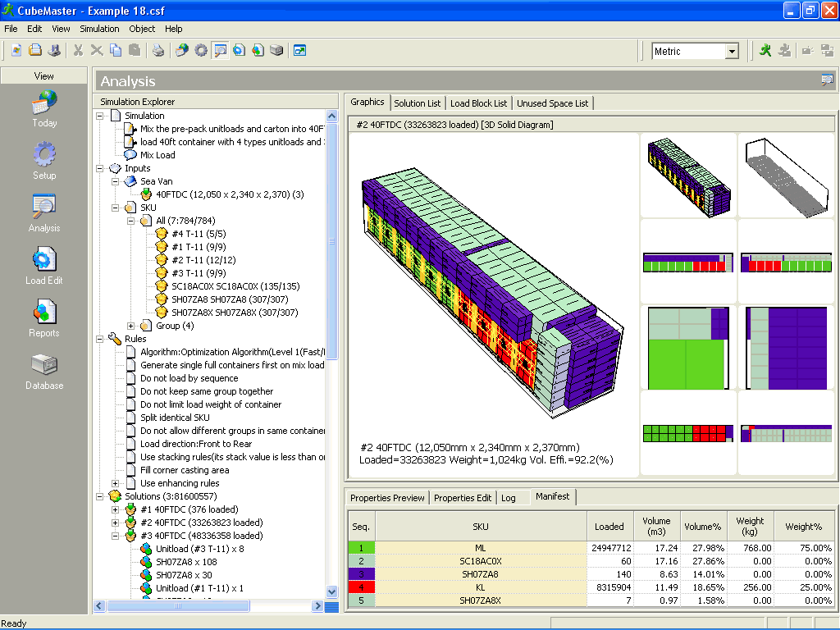The height and width of the screenshot is (630, 840).
Task: Open the Database panel from the sidebar
Action: [44, 371]
